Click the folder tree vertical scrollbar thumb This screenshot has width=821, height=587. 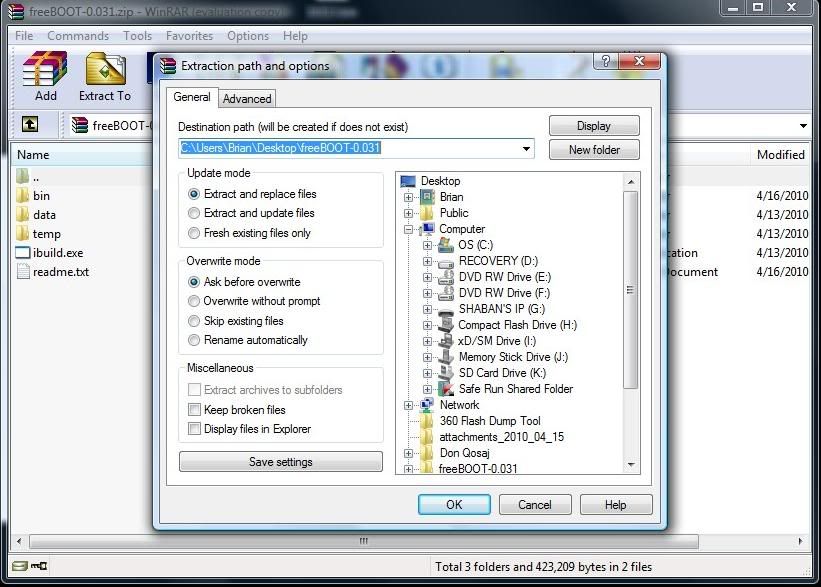click(x=630, y=290)
